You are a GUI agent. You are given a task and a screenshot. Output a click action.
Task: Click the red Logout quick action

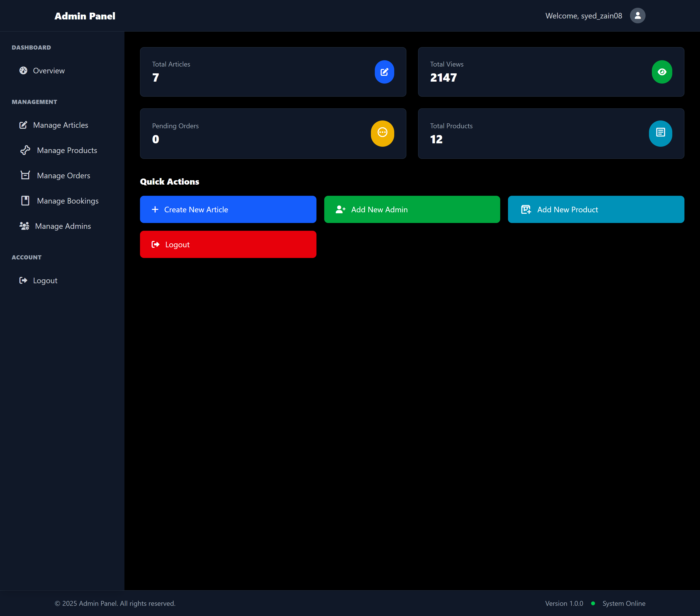228,244
